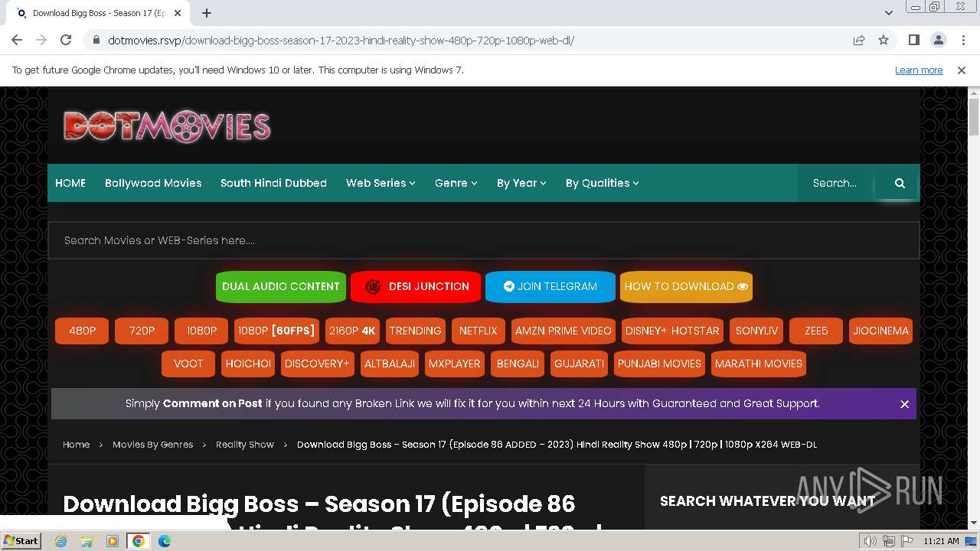The width and height of the screenshot is (980, 551).
Task: Click the JOIN TELEGRAM button
Action: point(550,286)
